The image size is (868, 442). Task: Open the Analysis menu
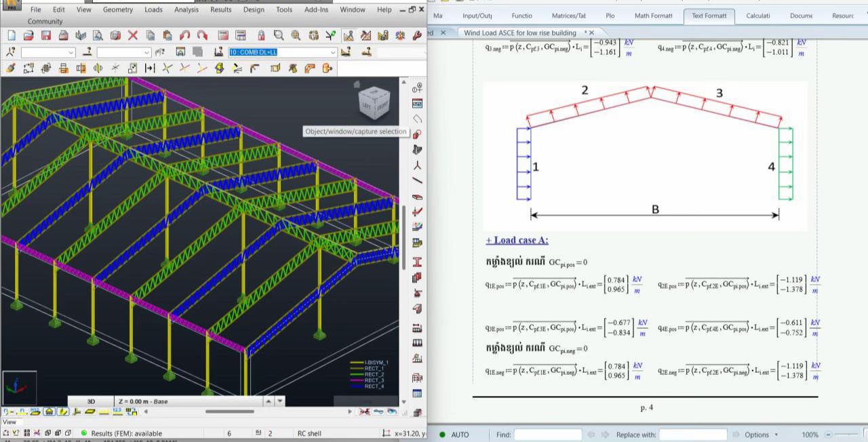click(x=186, y=9)
